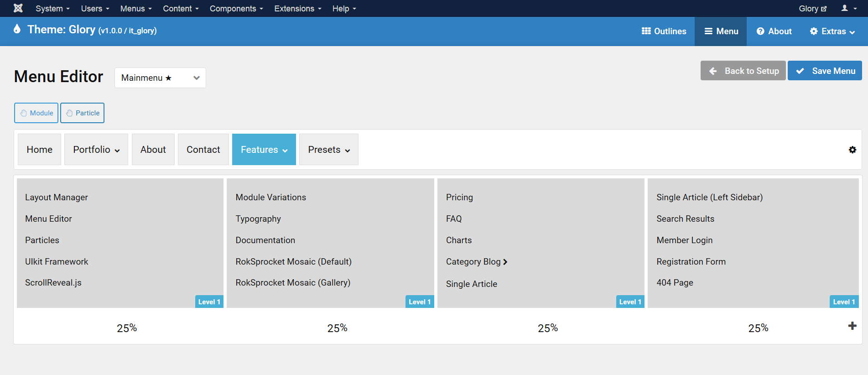The image size is (868, 375).
Task: Open the Glory site external link
Action: pyautogui.click(x=812, y=9)
